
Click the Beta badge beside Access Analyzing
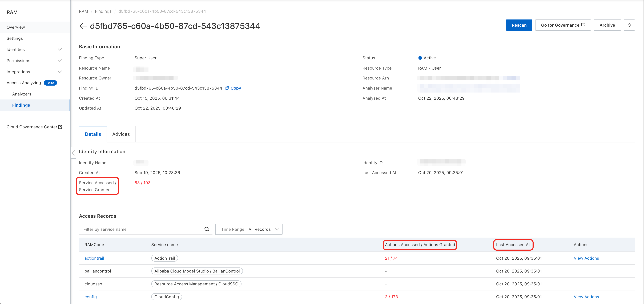[50, 83]
